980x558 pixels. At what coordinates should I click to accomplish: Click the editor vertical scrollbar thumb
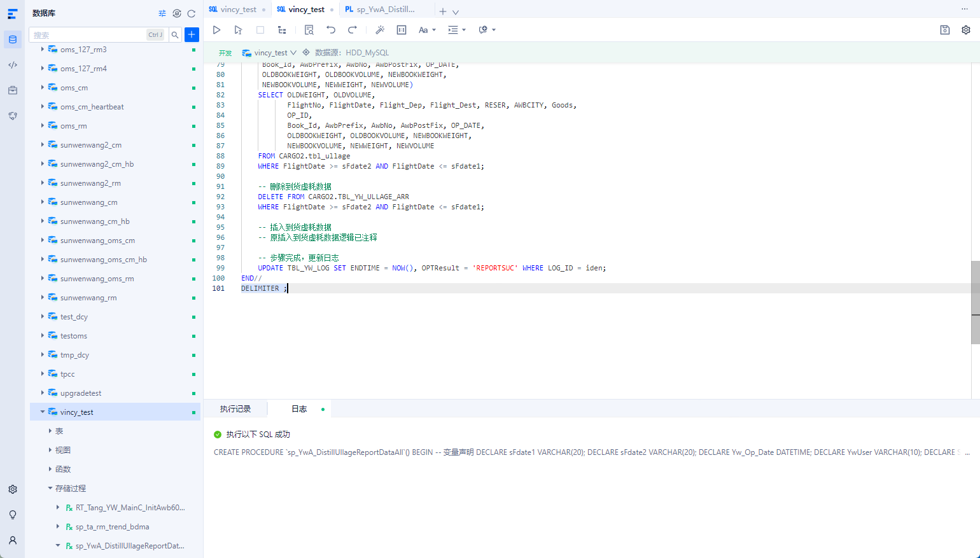click(x=975, y=302)
